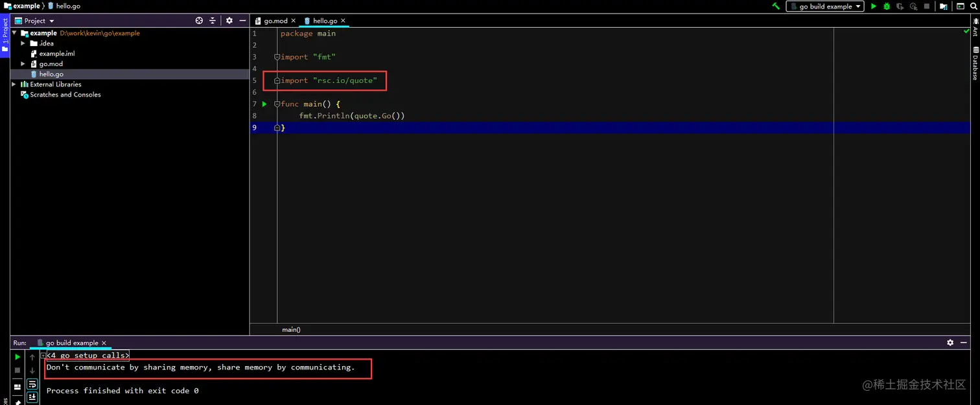Click line number 5 in the editor gutter
Viewport: 980px width, 405px height.
click(x=255, y=80)
